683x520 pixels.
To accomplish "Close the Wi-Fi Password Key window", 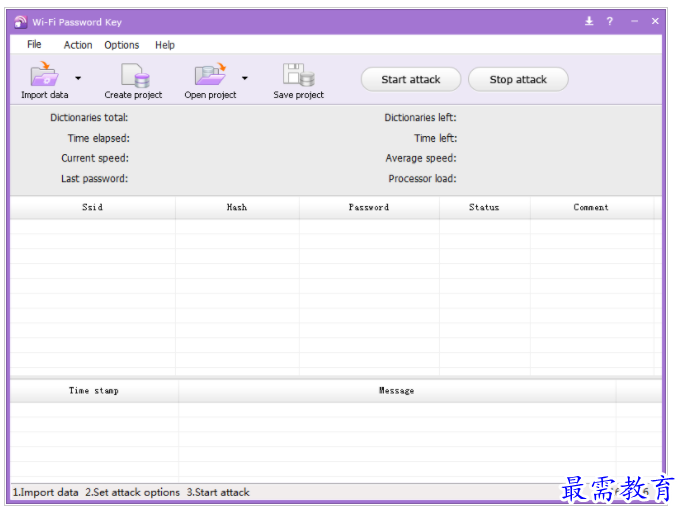I will [655, 21].
